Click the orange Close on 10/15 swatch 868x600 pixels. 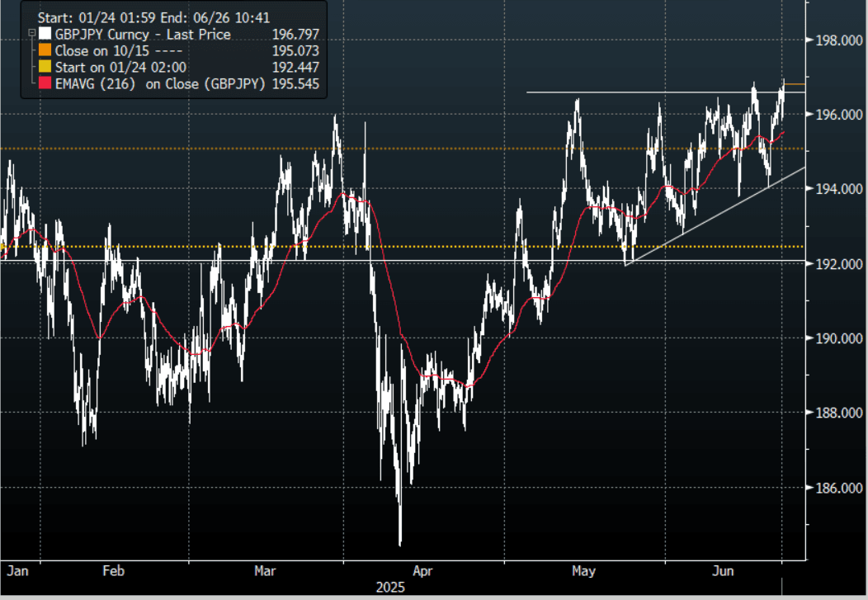coord(45,51)
